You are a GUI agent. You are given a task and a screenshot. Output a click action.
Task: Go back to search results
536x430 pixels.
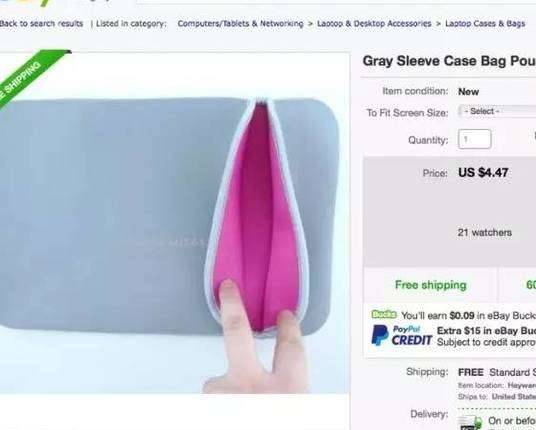pyautogui.click(x=41, y=24)
